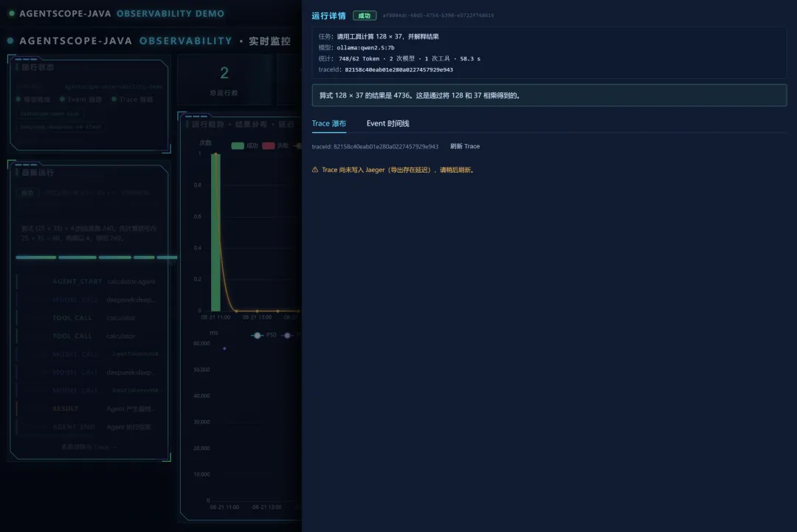Toggle the green 成功 legend in the chart
The image size is (797, 532).
coord(244,146)
